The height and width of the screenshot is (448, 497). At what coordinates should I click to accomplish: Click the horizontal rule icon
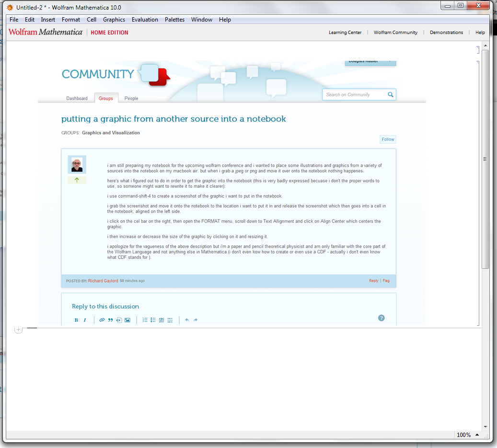(x=170, y=320)
